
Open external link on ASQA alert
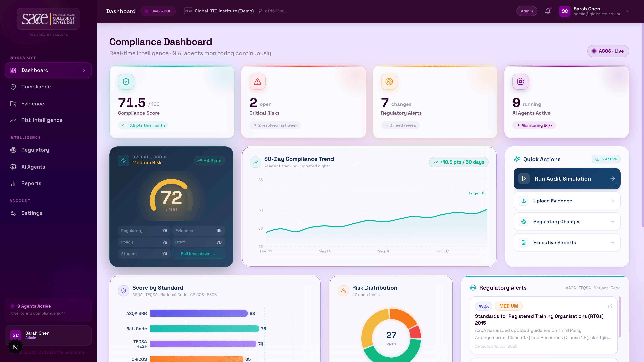point(610,306)
